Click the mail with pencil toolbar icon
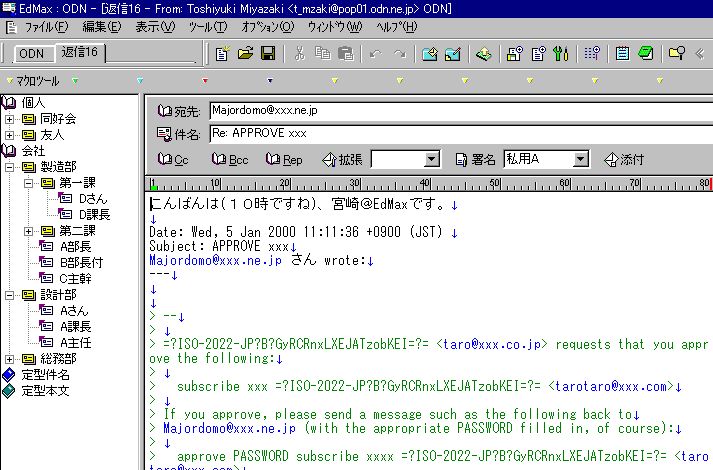 pyautogui.click(x=453, y=54)
